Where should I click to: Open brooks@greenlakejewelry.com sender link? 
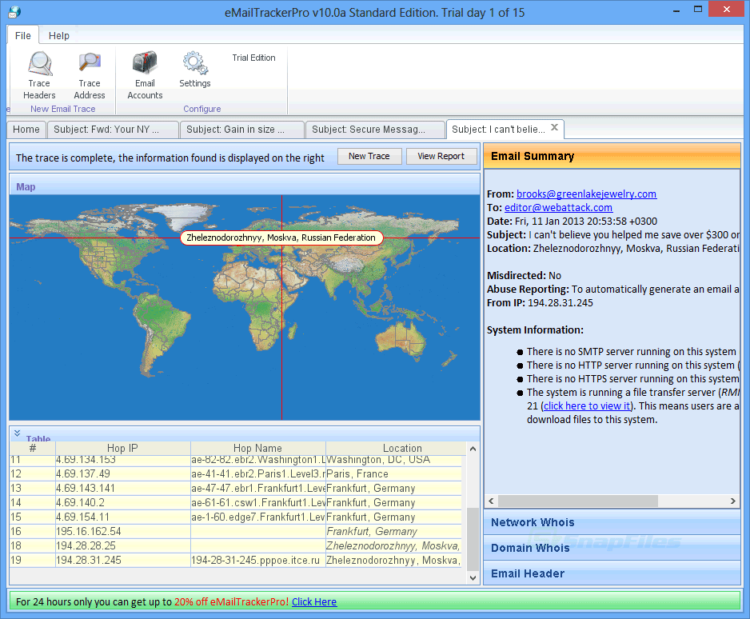pyautogui.click(x=586, y=194)
